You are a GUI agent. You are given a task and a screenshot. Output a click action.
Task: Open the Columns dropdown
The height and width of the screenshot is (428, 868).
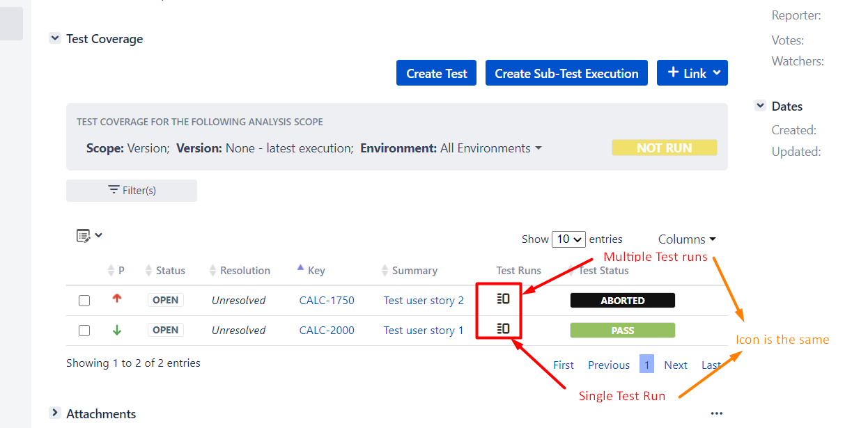(687, 239)
